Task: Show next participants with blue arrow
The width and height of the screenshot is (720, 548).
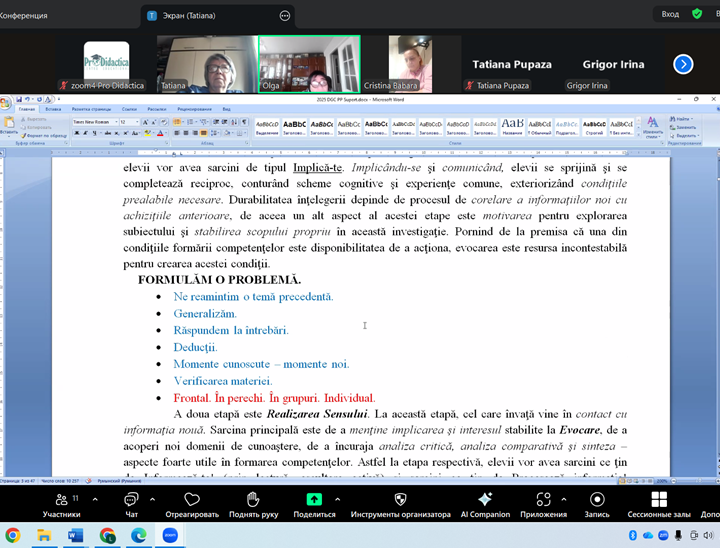Action: coord(683,64)
